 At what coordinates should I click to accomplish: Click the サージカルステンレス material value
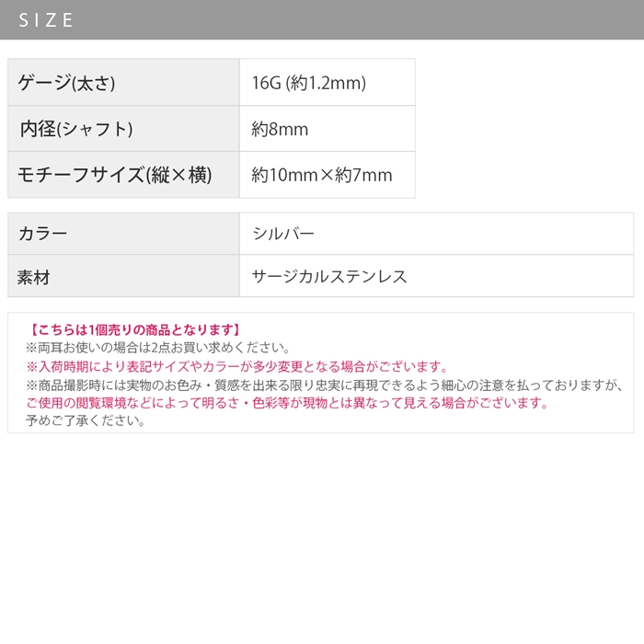(329, 277)
